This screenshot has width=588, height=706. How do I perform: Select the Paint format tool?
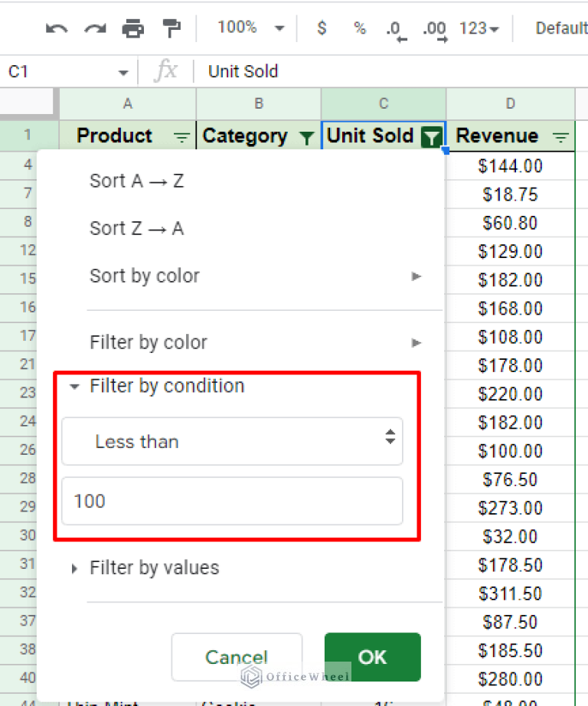click(x=170, y=28)
